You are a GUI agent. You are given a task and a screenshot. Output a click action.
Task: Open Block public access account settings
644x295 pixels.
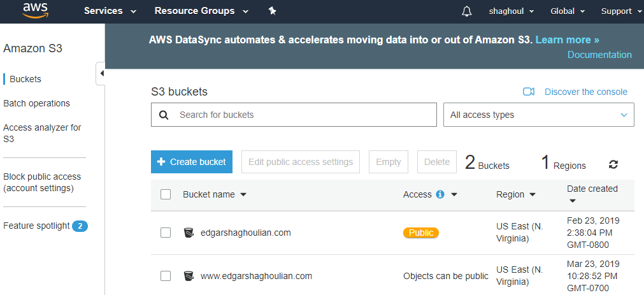click(42, 182)
